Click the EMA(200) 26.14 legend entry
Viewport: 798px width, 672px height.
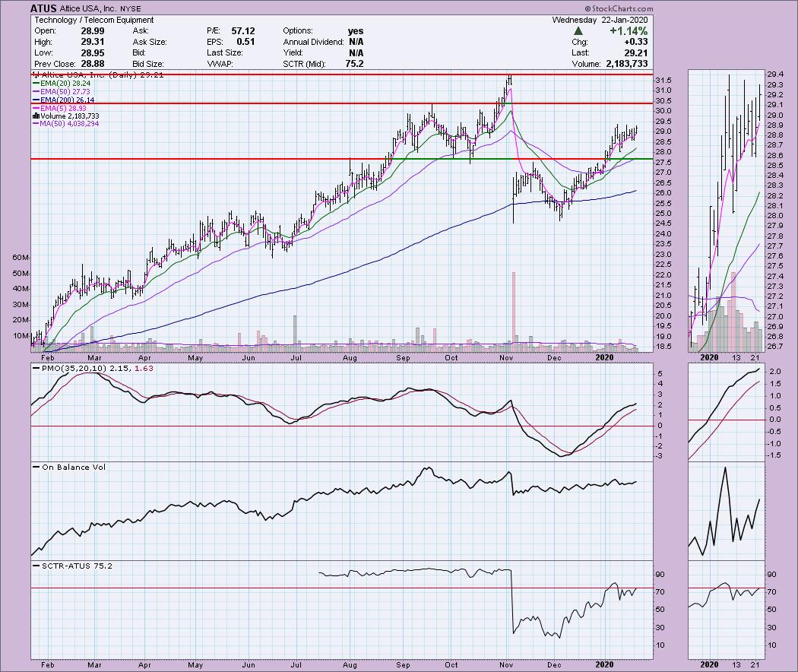point(64,100)
